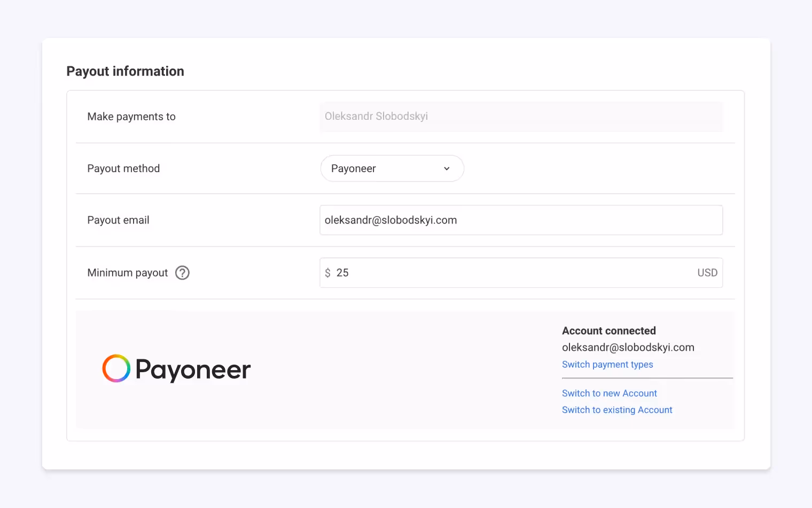Click the dollar sign in the Minimum payout field
The height and width of the screenshot is (508, 812).
click(327, 273)
